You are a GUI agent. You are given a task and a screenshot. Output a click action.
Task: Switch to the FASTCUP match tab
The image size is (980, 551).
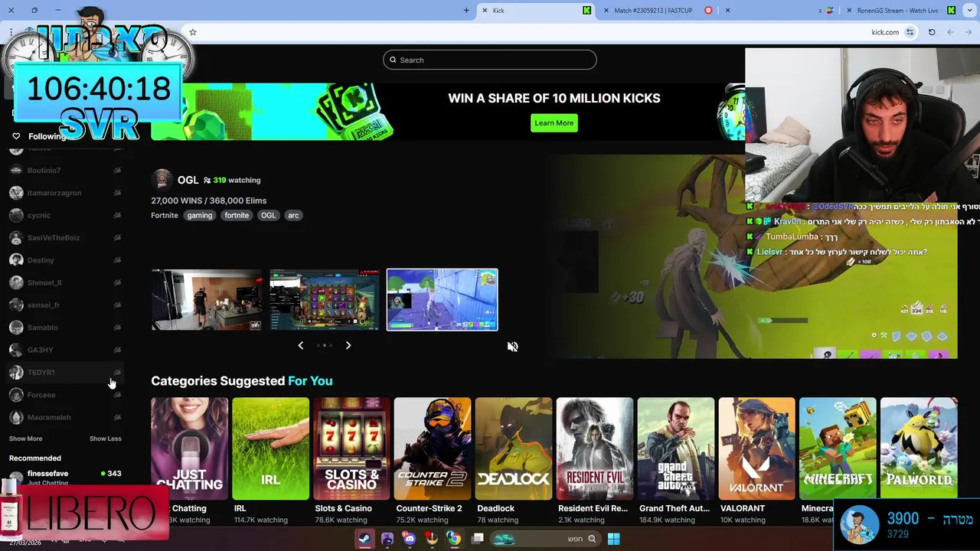point(658,10)
